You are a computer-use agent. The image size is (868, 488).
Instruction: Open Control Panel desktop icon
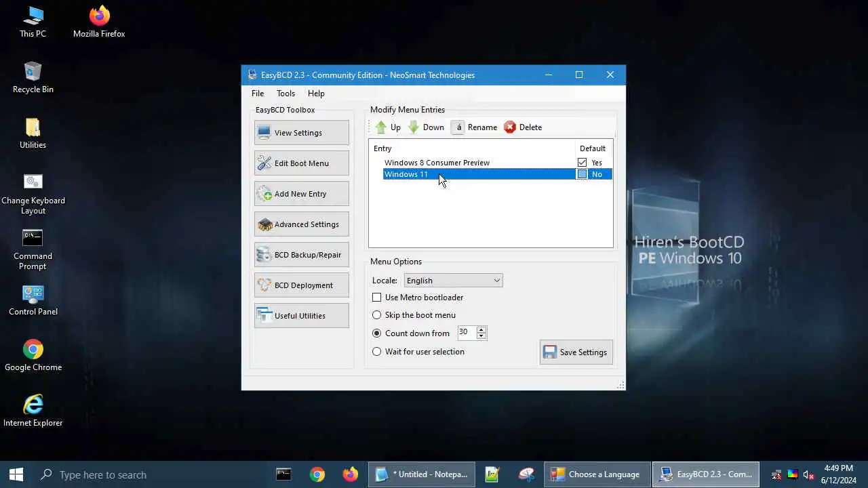pos(33,300)
